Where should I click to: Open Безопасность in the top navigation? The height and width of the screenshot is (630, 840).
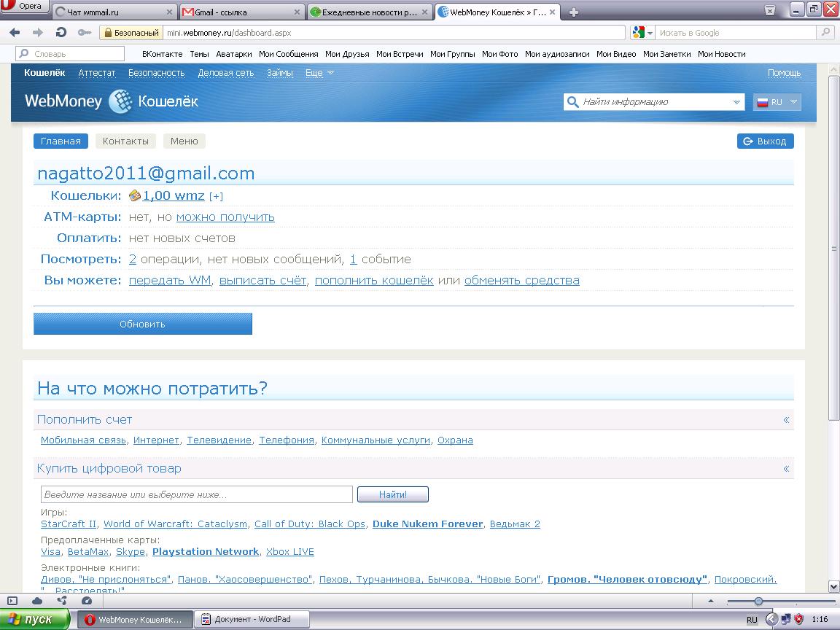coord(157,73)
